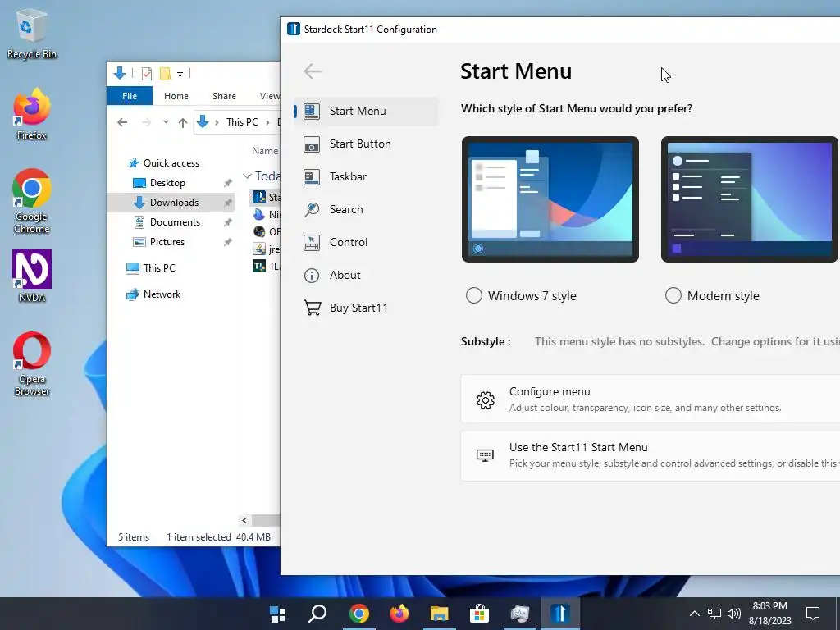Open the Taskbar settings section in Start11

(x=366, y=177)
